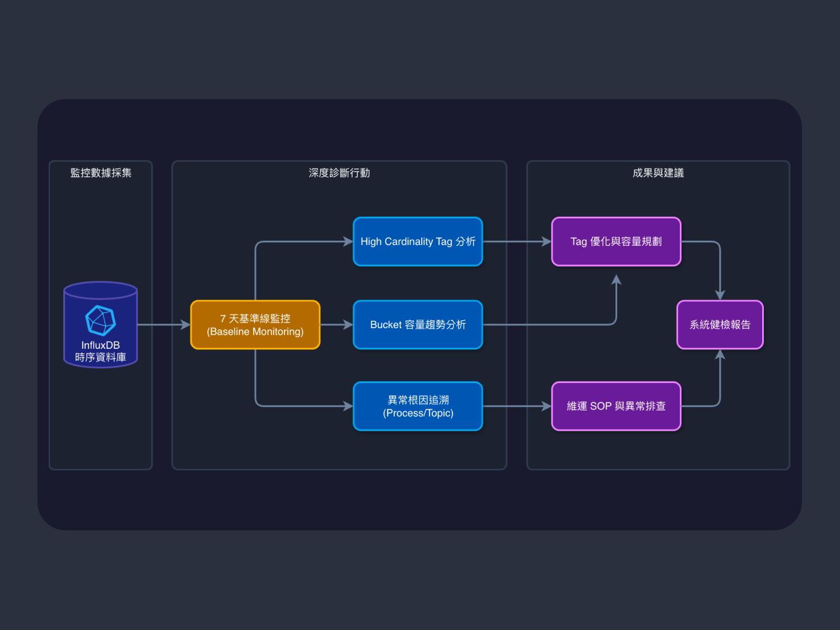Image resolution: width=840 pixels, height=630 pixels.
Task: Click the 成果與建議 group title
Action: [x=658, y=173]
